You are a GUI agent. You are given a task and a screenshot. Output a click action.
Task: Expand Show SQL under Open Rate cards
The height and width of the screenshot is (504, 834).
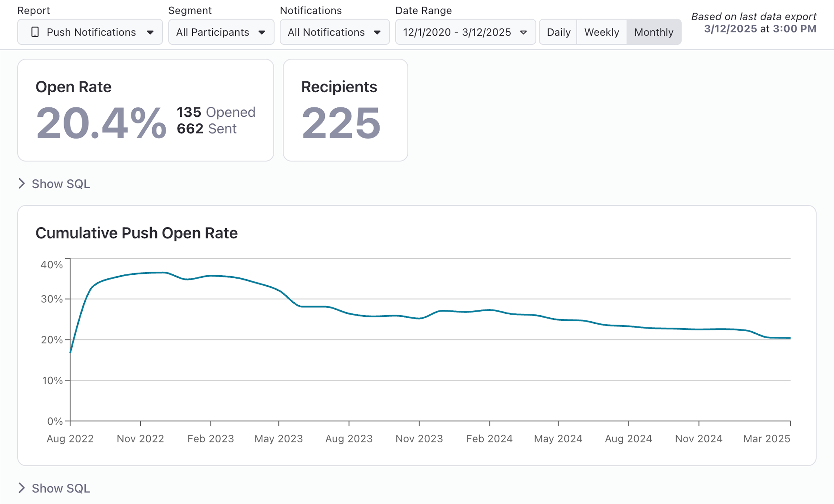click(61, 184)
